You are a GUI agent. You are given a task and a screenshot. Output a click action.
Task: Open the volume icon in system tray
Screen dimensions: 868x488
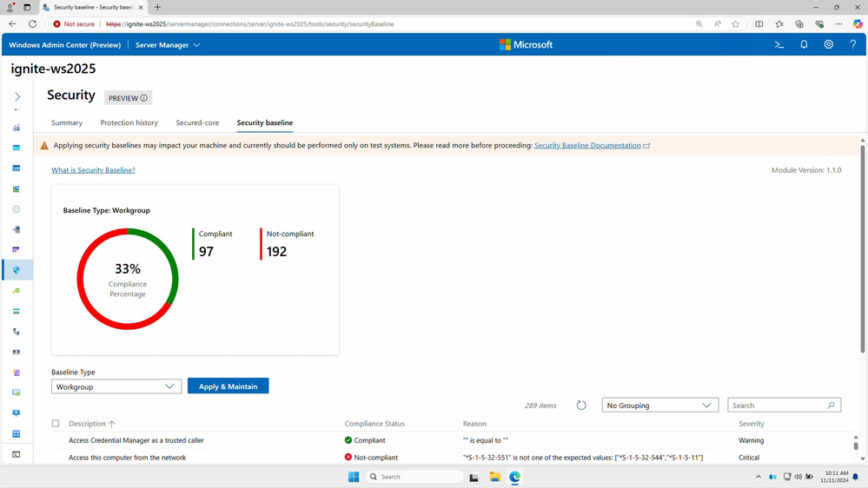point(798,477)
